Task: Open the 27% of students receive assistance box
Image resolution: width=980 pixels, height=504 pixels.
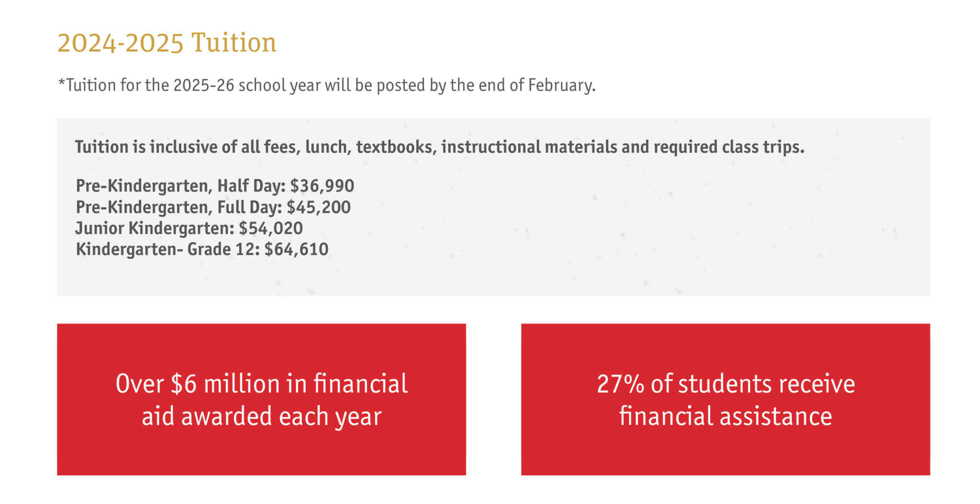Action: (725, 399)
